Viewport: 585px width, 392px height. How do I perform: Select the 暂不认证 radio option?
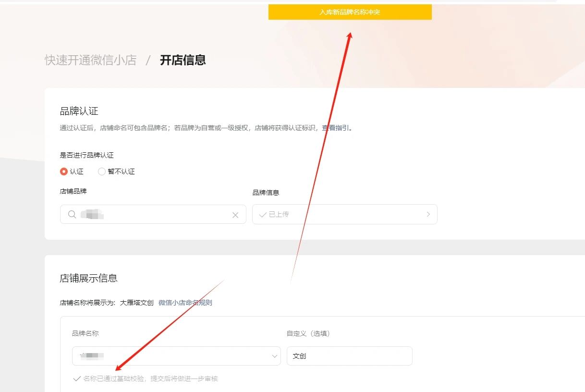pyautogui.click(x=102, y=171)
